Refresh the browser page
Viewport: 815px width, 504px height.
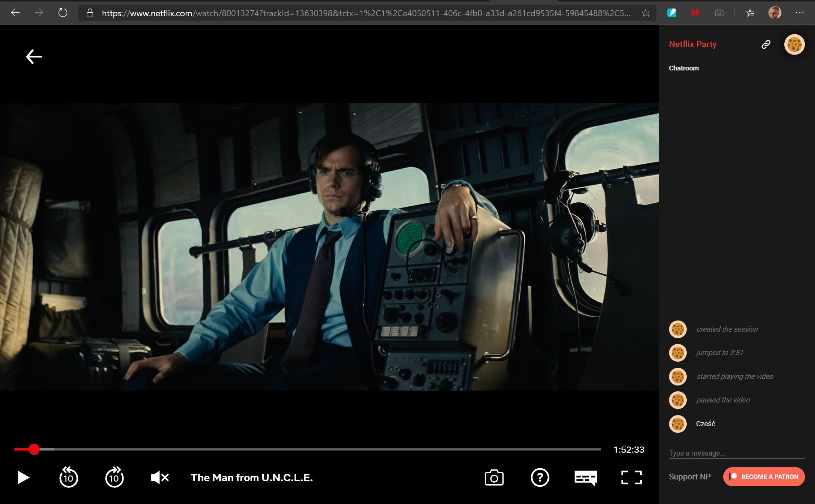click(x=63, y=13)
